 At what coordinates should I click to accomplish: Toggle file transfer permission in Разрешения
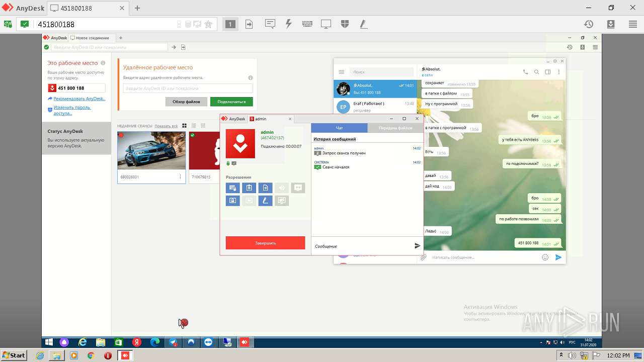(x=265, y=188)
